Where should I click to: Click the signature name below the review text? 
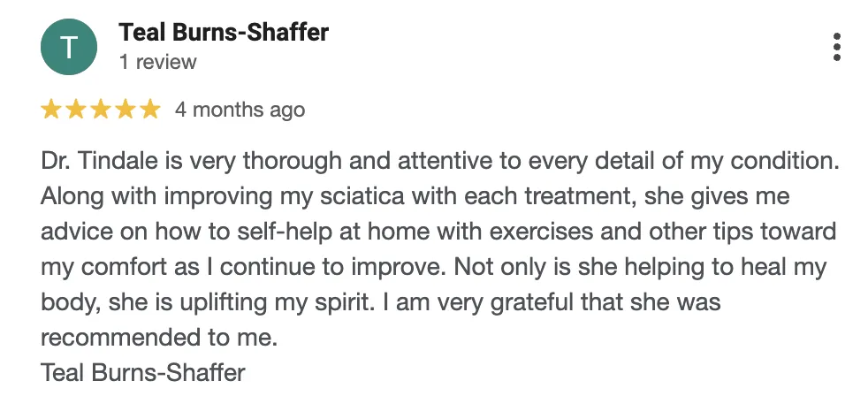pyautogui.click(x=143, y=372)
